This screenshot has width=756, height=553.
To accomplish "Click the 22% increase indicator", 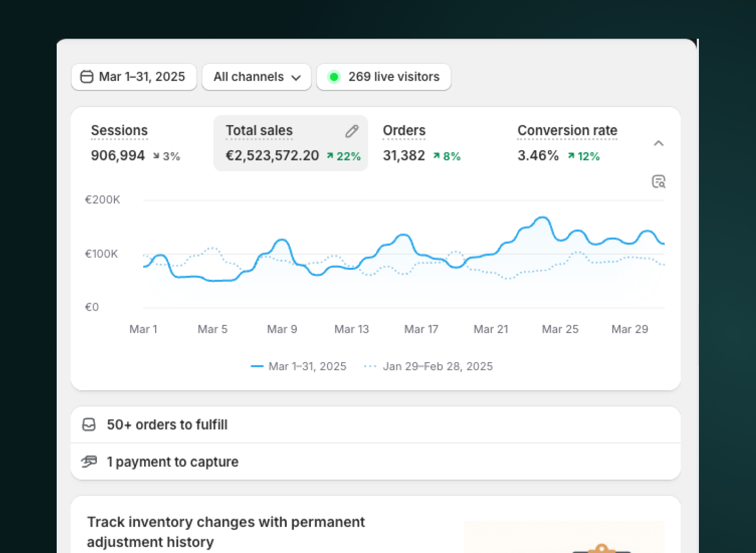I will coord(344,156).
